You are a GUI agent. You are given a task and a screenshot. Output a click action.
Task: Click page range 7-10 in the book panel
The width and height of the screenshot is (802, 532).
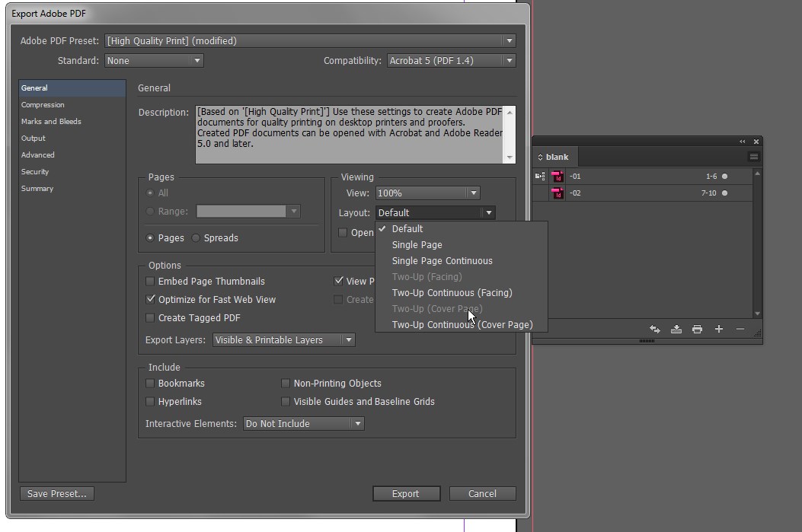click(x=709, y=193)
